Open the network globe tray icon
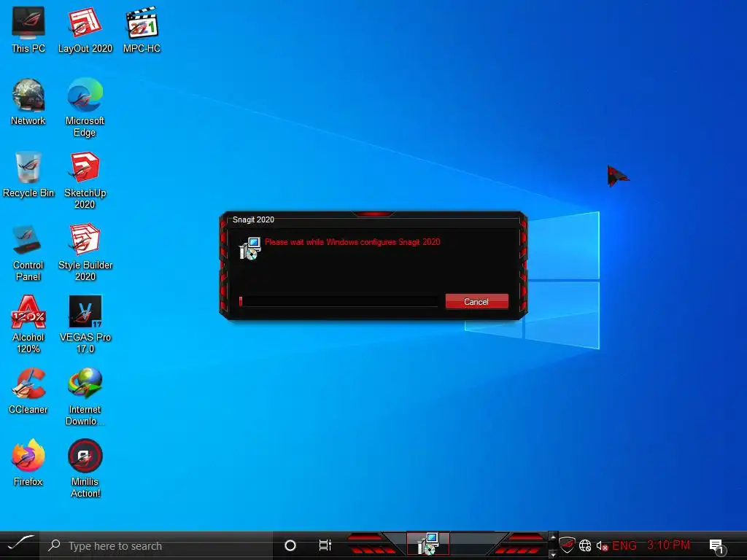 [x=585, y=545]
